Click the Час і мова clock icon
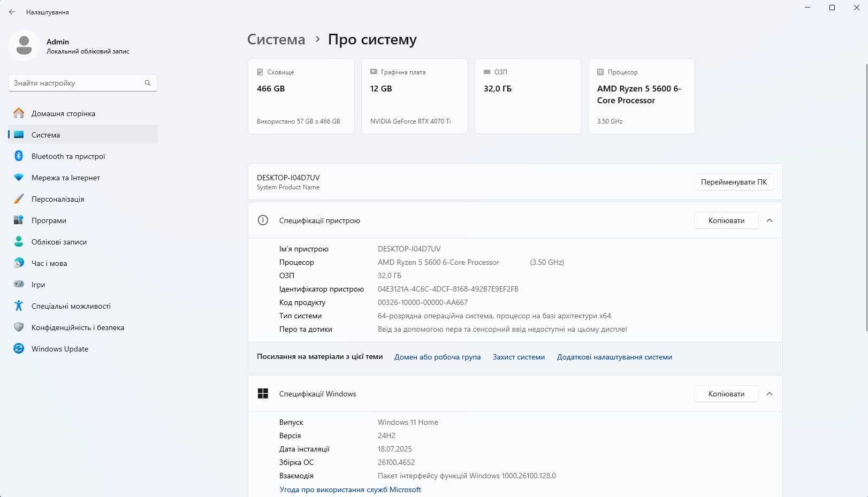The height and width of the screenshot is (497, 868). (19, 263)
